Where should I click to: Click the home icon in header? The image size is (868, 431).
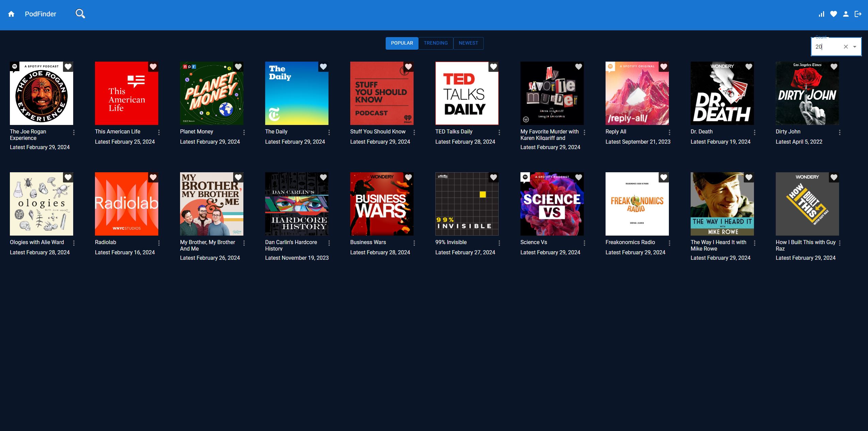click(11, 14)
